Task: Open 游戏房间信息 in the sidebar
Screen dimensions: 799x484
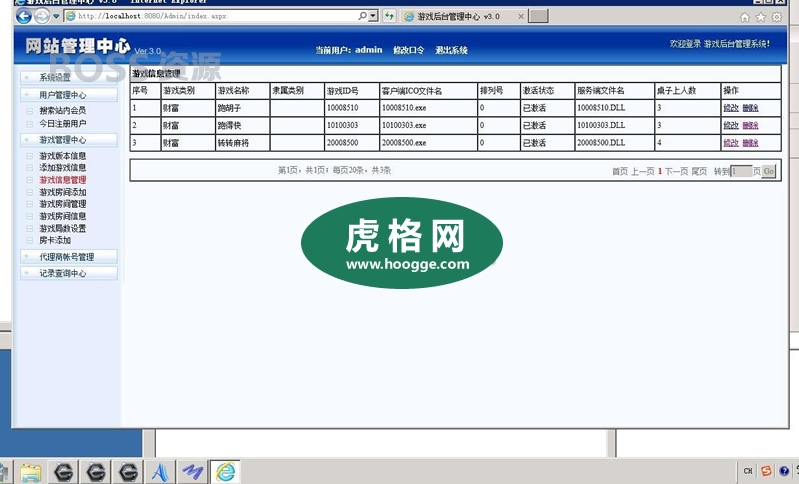Action: click(x=63, y=216)
